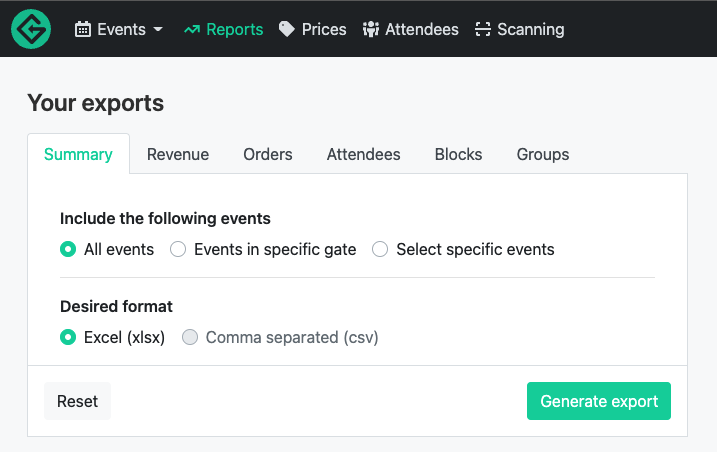717x452 pixels.
Task: Click the Generate export button
Action: click(599, 401)
